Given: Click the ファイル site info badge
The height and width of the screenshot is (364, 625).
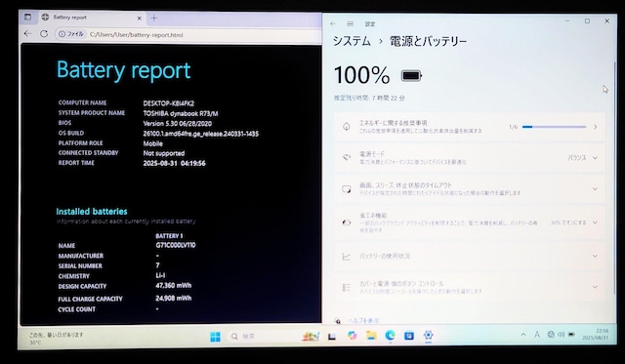Looking at the screenshot, I should click(71, 34).
